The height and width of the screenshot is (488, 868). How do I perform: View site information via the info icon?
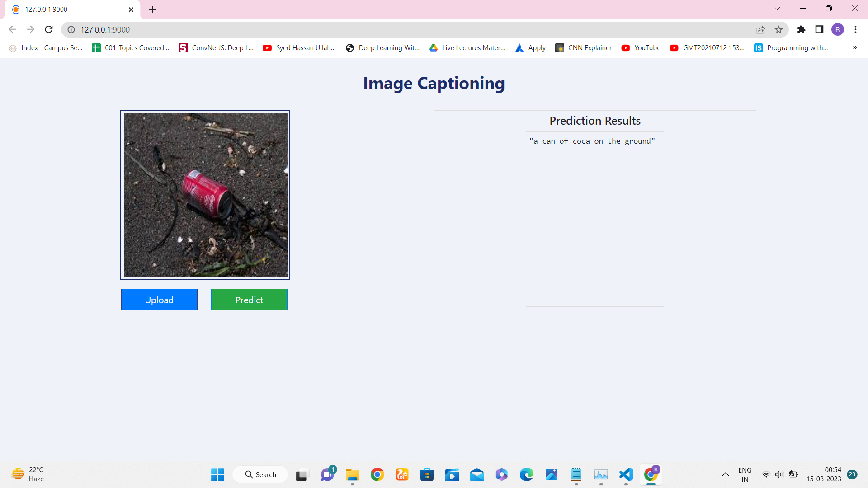(71, 29)
